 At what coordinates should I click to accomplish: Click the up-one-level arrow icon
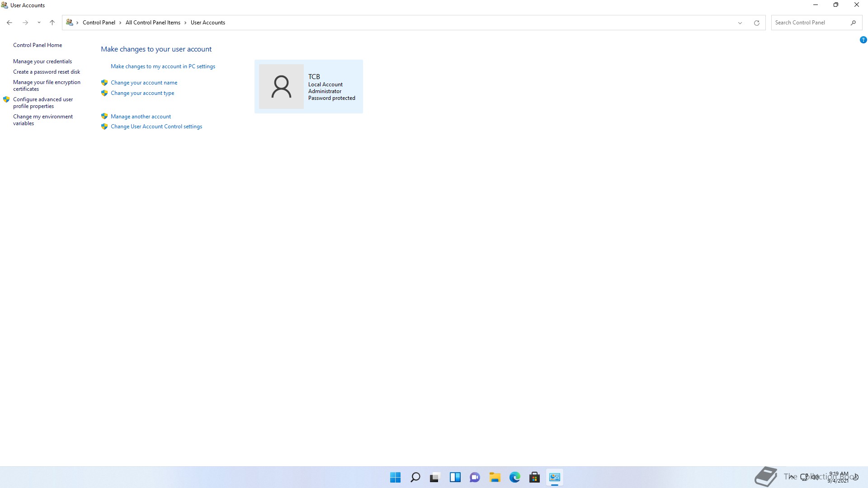(52, 23)
